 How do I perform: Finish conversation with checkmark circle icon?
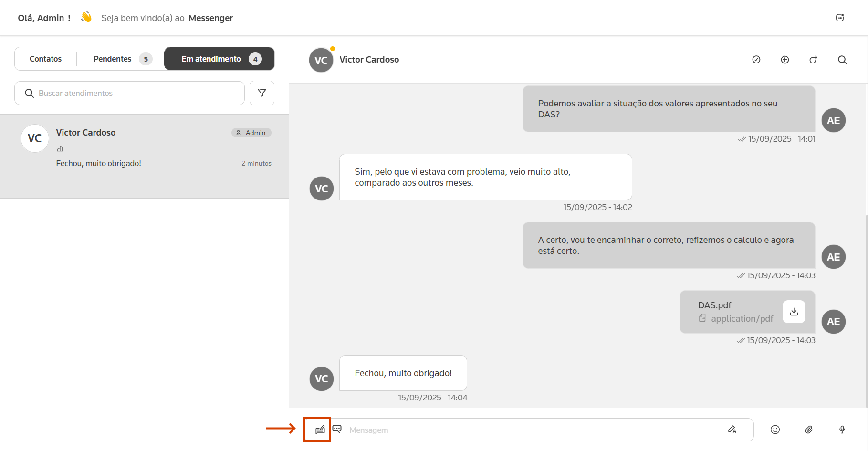pos(756,60)
